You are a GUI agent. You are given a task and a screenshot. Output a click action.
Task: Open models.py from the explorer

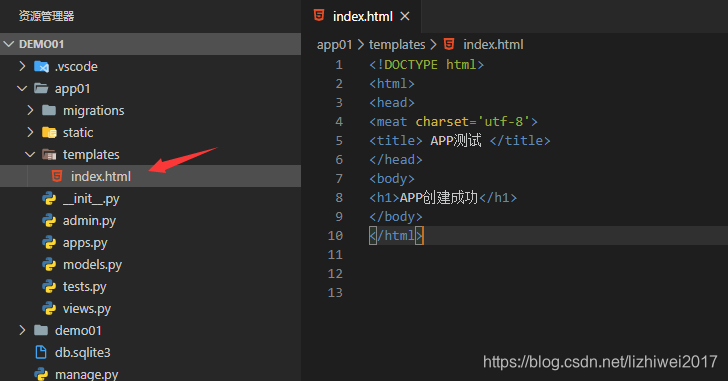(92, 265)
